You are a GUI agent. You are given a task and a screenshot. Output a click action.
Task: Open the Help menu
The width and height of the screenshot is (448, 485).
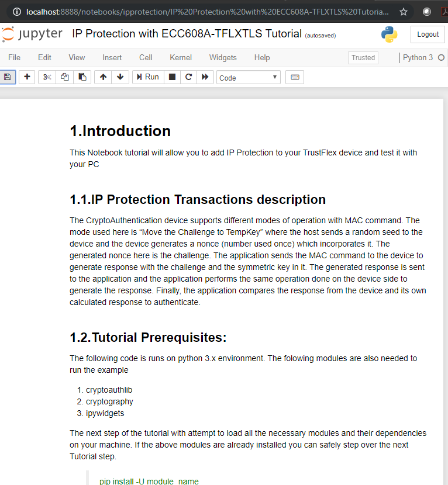pyautogui.click(x=262, y=57)
